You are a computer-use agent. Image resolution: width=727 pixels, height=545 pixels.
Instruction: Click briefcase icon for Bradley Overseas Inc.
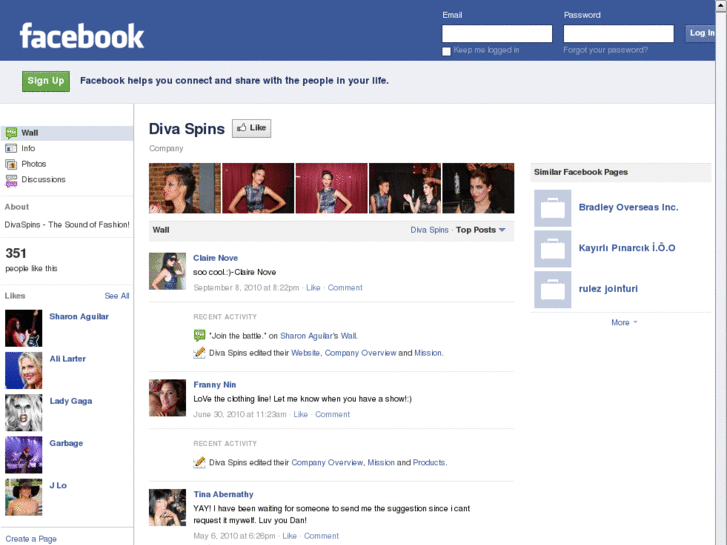[x=553, y=208]
